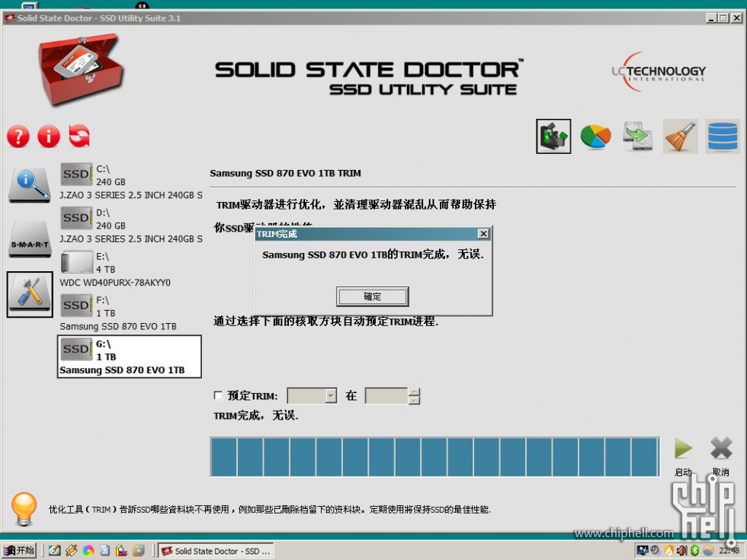747x560 pixels.
Task: Click the taskbar clock 22:48
Action: click(x=729, y=550)
